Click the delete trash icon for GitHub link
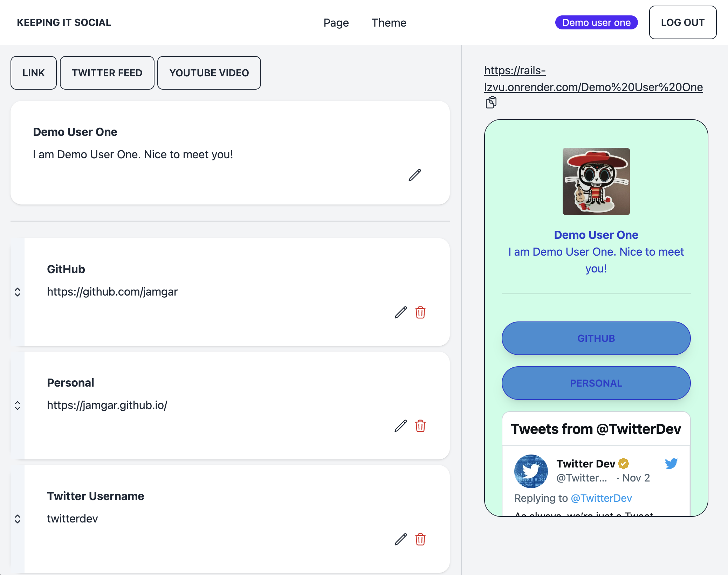Viewport: 728px width, 575px height. tap(420, 312)
